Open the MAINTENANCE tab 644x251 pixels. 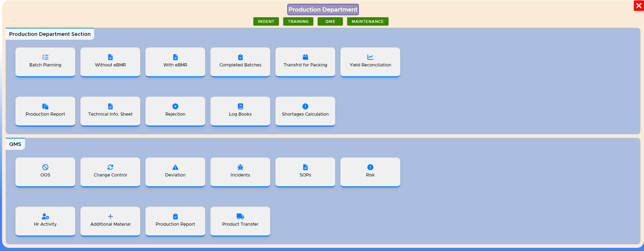point(367,21)
